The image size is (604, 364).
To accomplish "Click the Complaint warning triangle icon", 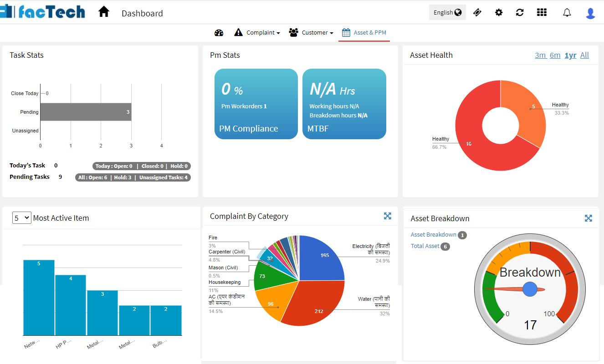I will 239,32.
